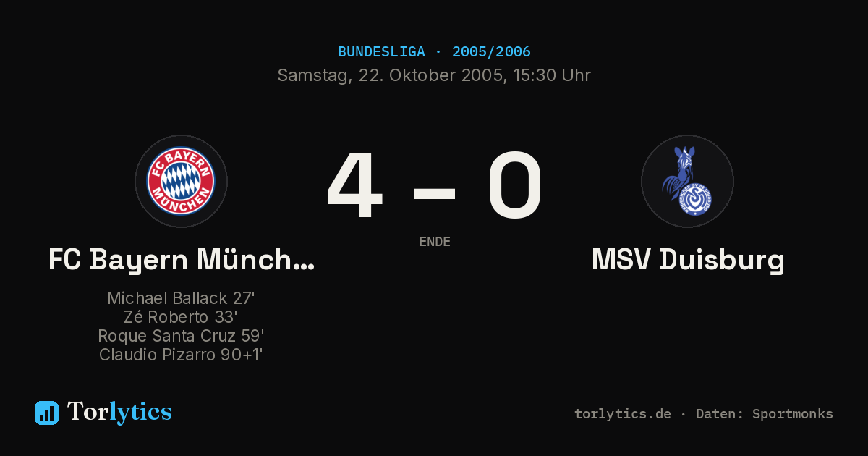Click the FC Bayern München club crest
The height and width of the screenshot is (456, 868).
coord(181,181)
